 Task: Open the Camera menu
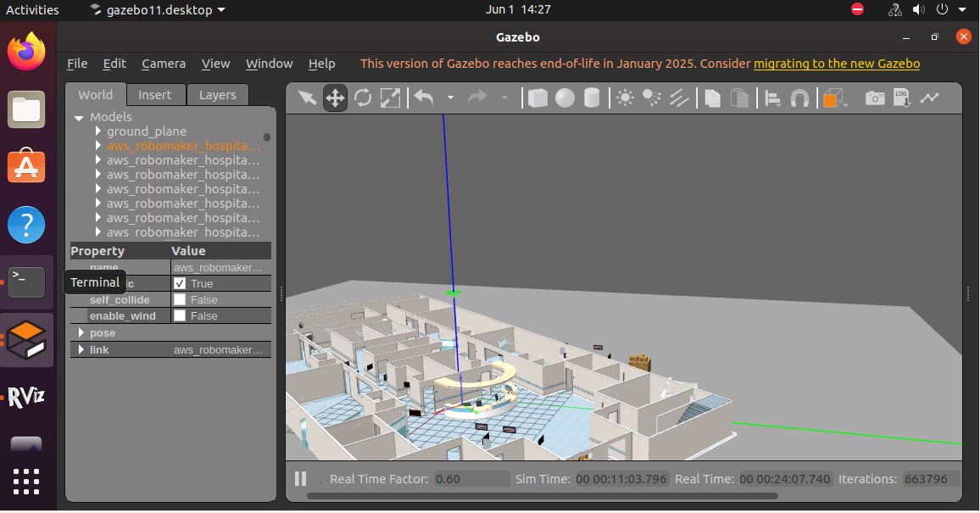coord(163,64)
